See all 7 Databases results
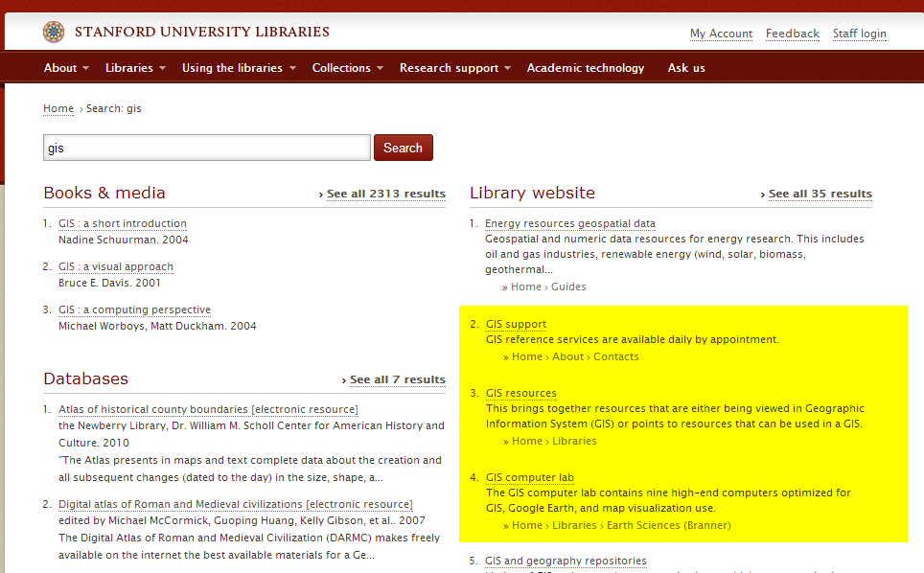Image resolution: width=924 pixels, height=573 pixels. click(x=397, y=379)
